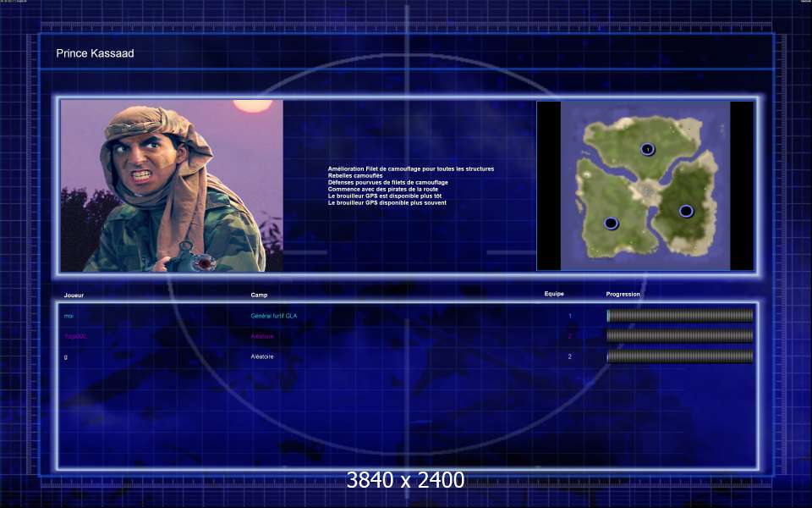This screenshot has width=812, height=508.
Task: Click the Camp column header
Action: 259,295
